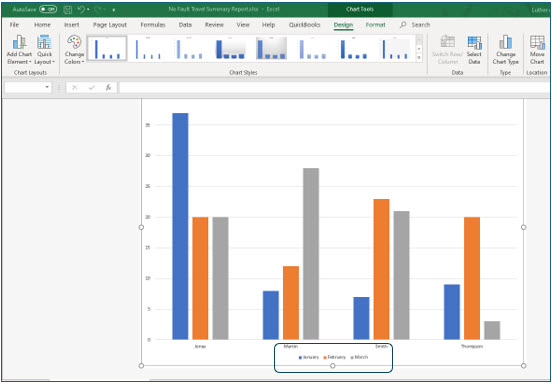Image resolution: width=552 pixels, height=384 pixels.
Task: Click the Thompson axis label
Action: coord(472,346)
